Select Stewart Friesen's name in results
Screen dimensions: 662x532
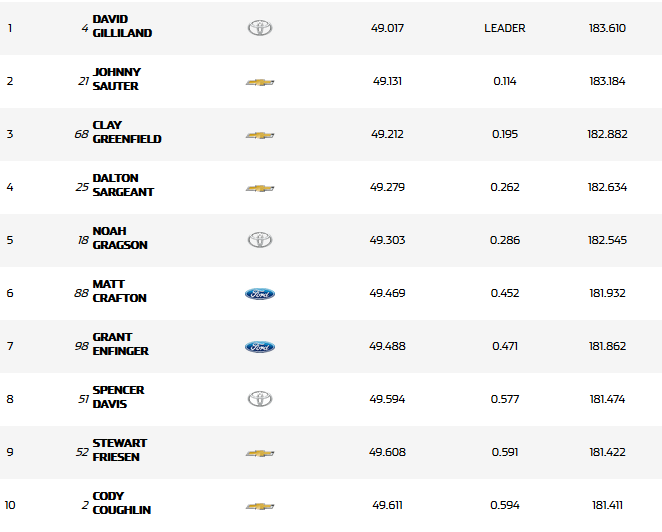click(x=118, y=450)
